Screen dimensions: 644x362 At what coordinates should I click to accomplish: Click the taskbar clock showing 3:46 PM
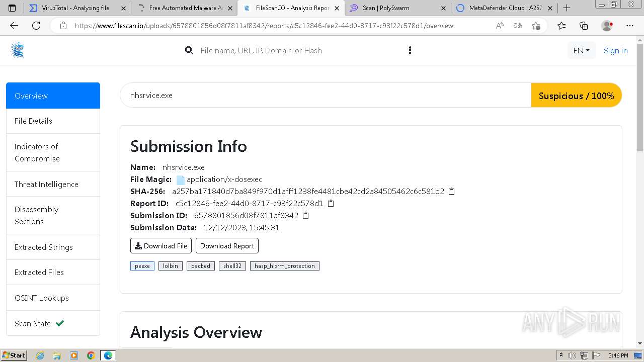click(618, 355)
